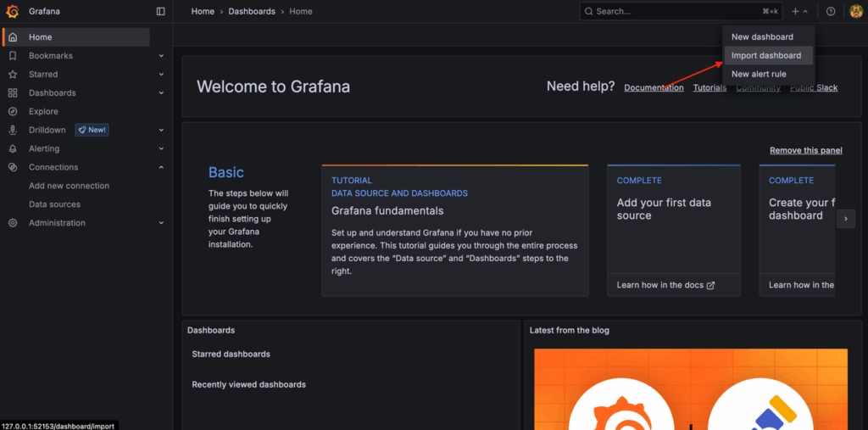
Task: Click the Home house icon in sidebar
Action: click(13, 37)
